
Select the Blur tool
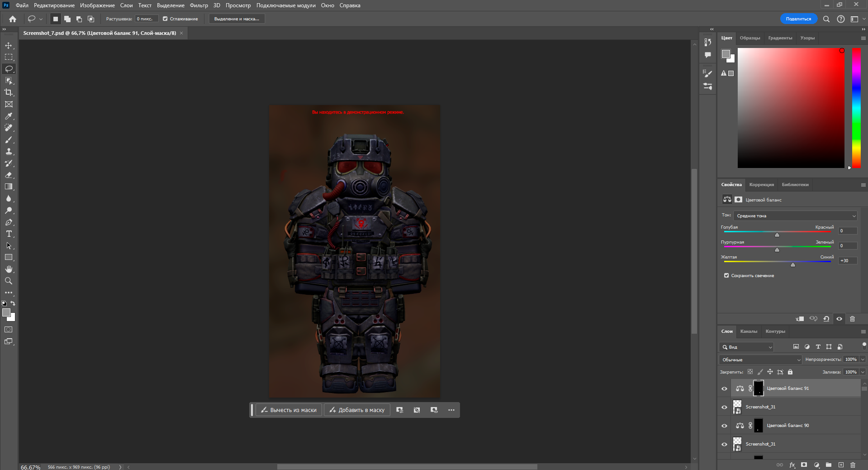tap(9, 198)
